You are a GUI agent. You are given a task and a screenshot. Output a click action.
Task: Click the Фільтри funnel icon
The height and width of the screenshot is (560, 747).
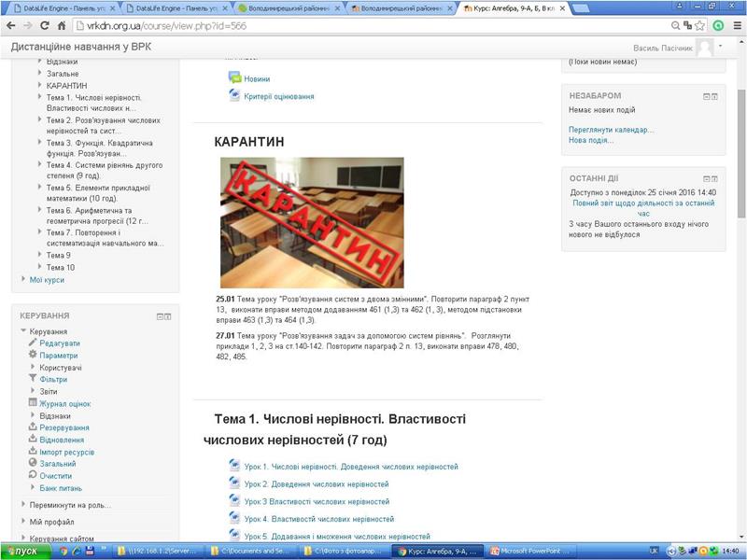pyautogui.click(x=33, y=379)
